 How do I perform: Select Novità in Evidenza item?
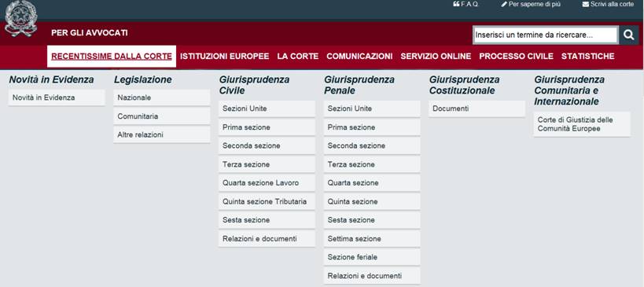pyautogui.click(x=57, y=98)
